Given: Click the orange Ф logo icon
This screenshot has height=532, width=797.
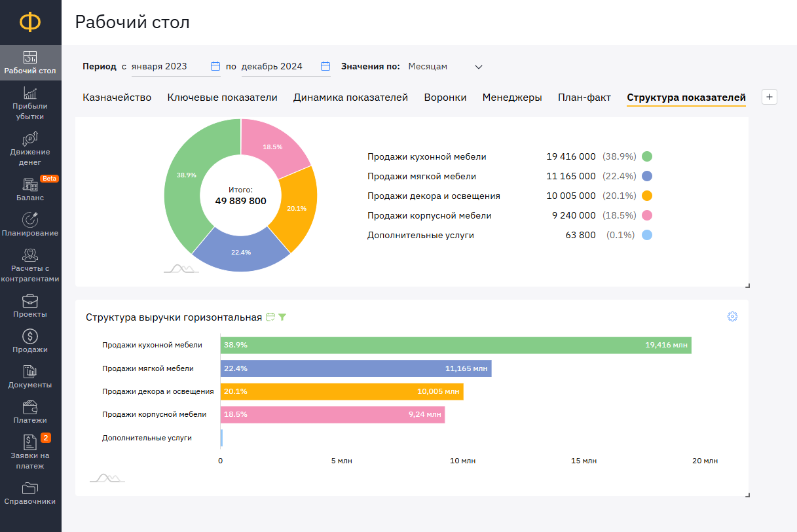Looking at the screenshot, I should coord(30,22).
